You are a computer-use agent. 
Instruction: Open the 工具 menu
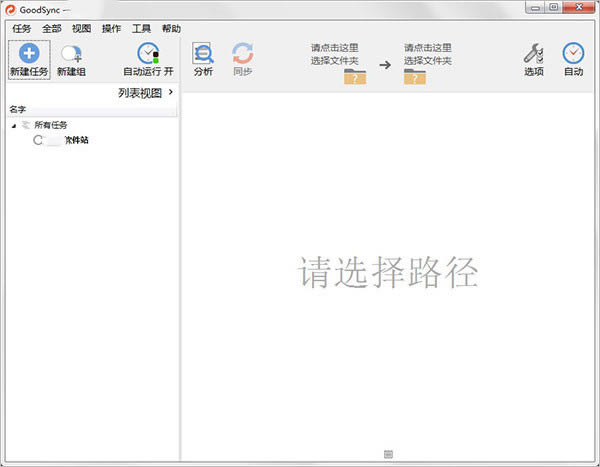[x=141, y=29]
